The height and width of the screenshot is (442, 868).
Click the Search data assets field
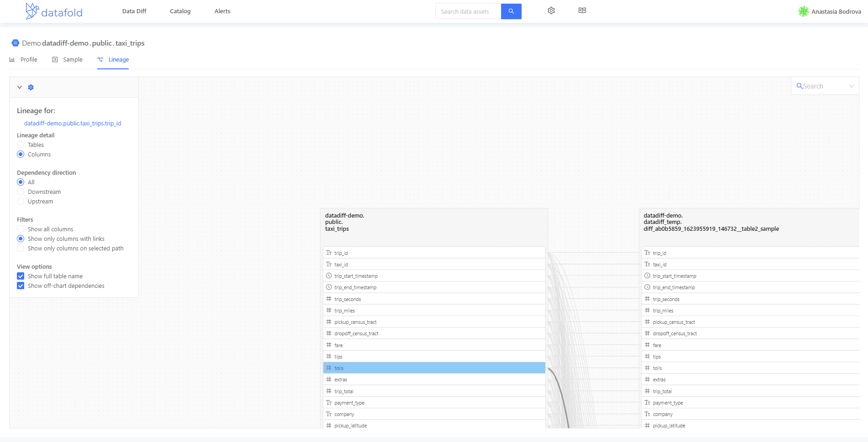pos(468,11)
